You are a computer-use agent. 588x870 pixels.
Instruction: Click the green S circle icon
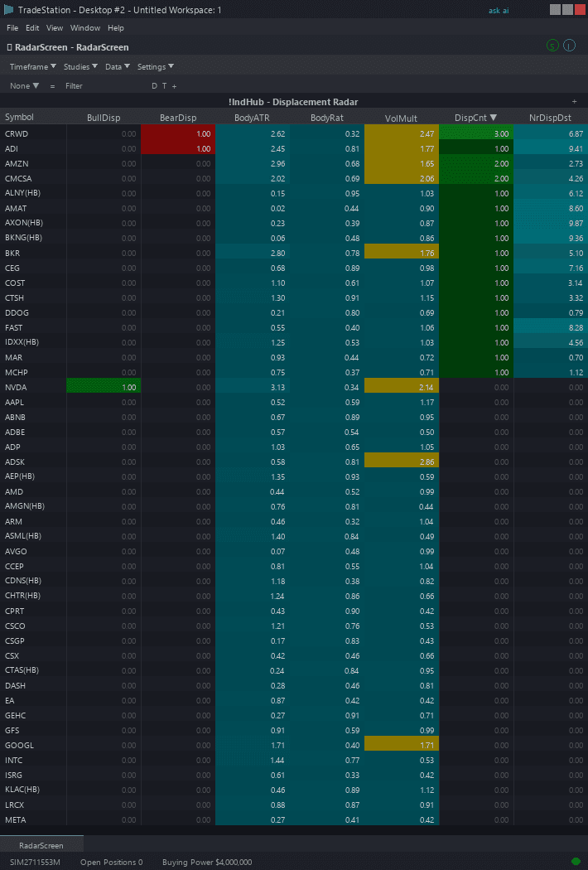pyautogui.click(x=552, y=46)
